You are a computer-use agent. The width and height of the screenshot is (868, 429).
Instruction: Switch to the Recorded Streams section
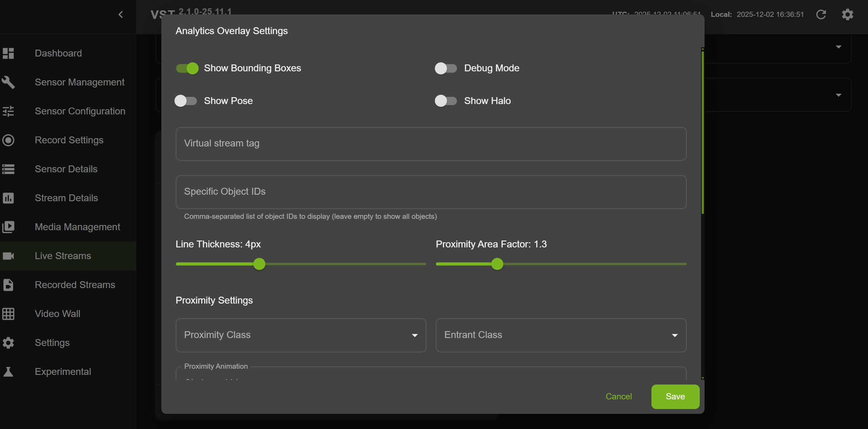coord(74,285)
